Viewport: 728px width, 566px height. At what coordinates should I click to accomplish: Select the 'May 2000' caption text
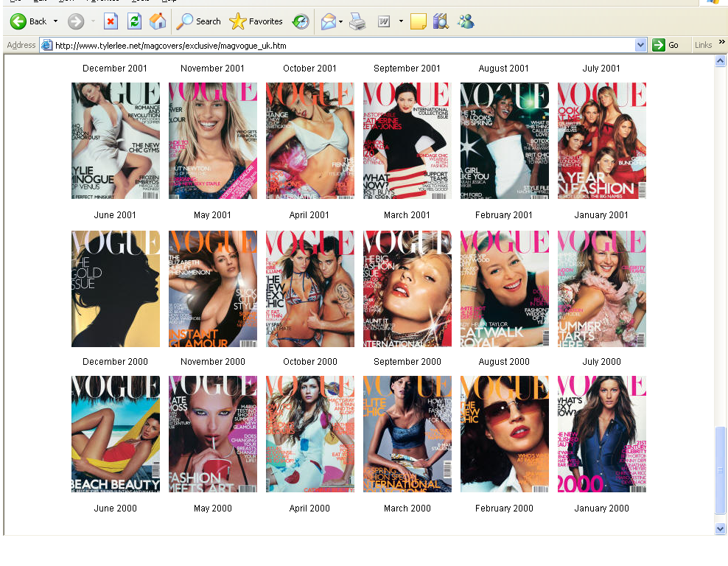click(213, 509)
